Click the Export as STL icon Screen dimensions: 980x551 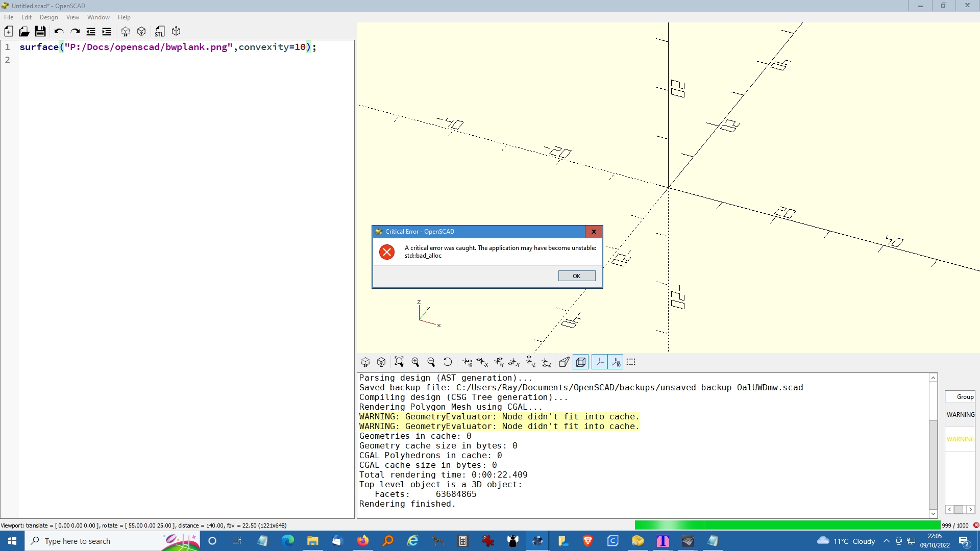(160, 32)
